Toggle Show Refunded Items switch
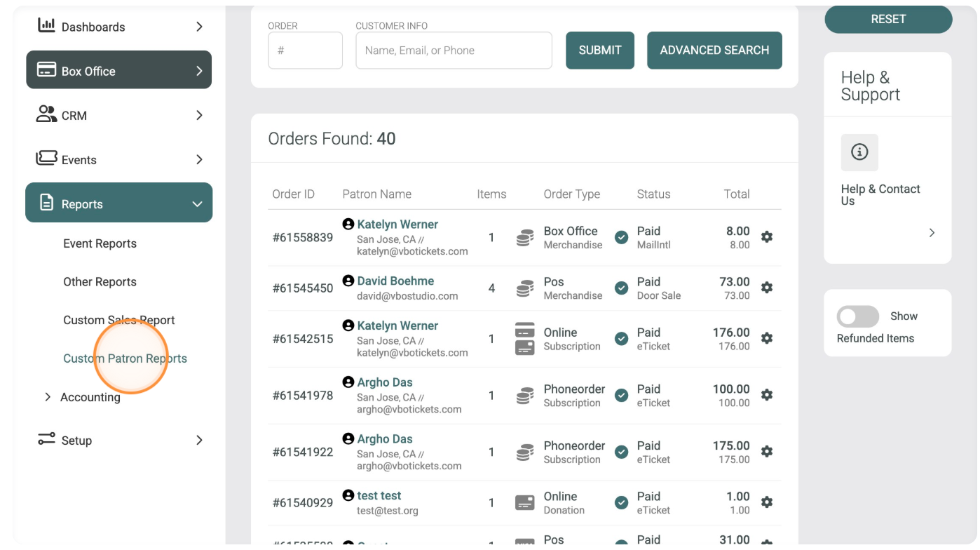980x550 pixels. coord(858,316)
